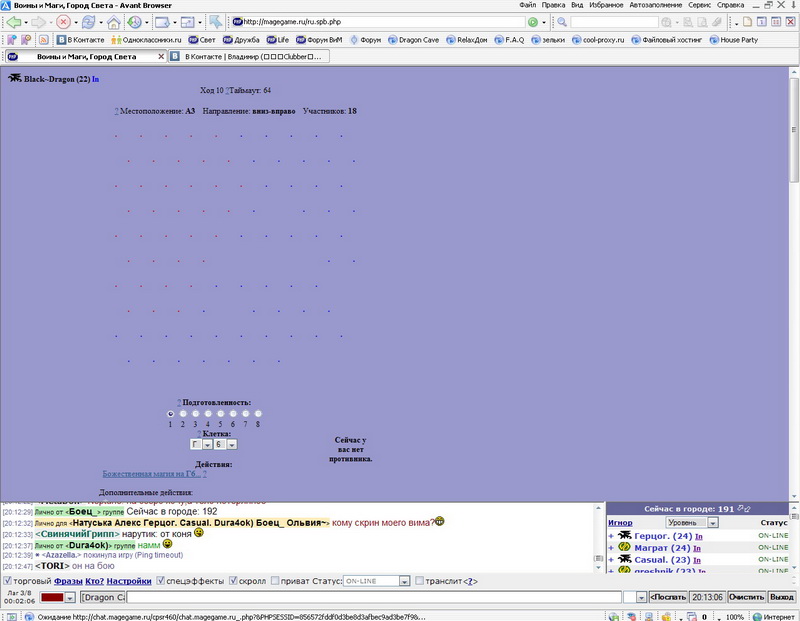Click the Очистить button
800x621 pixels.
point(747,597)
